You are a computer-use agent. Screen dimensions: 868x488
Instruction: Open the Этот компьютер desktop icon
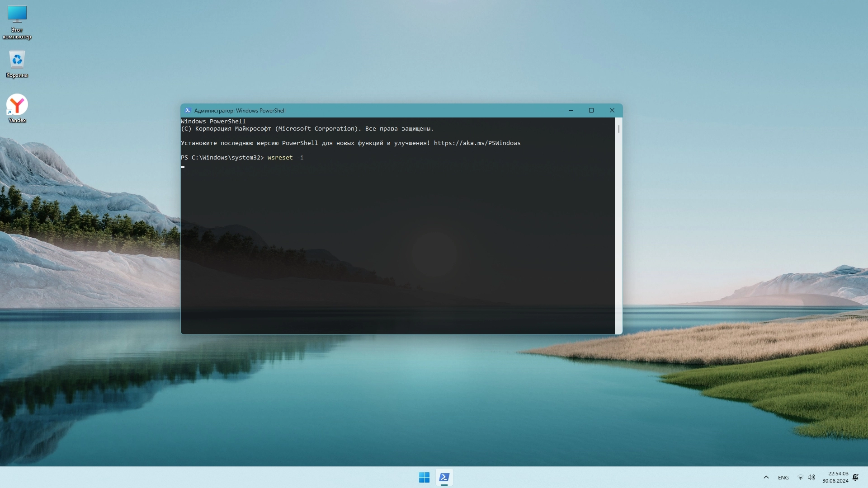(x=17, y=15)
